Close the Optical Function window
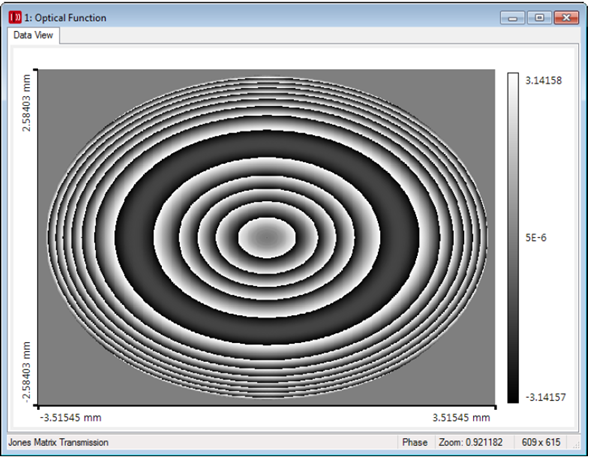 pos(566,18)
